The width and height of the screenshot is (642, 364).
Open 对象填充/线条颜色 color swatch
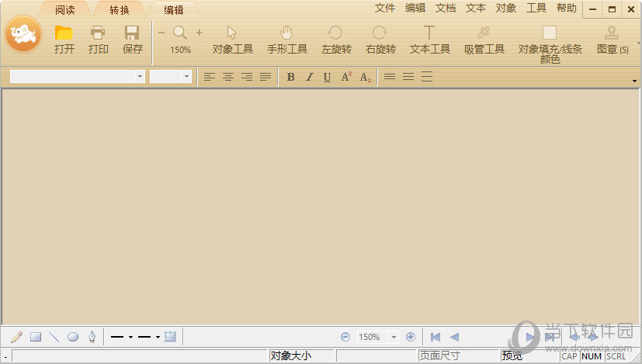coord(550,33)
